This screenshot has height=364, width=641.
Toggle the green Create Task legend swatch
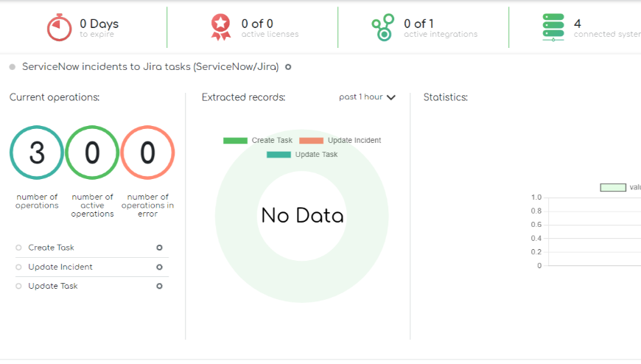[x=235, y=140]
